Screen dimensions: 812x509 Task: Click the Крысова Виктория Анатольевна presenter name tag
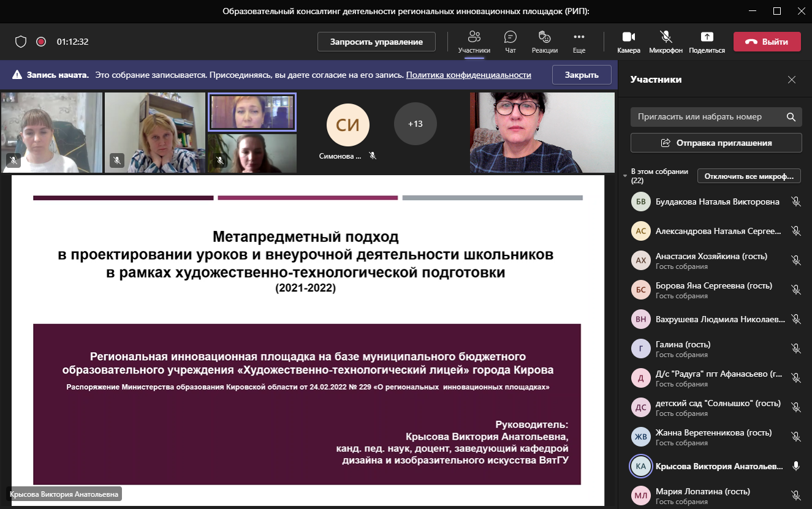pos(64,494)
